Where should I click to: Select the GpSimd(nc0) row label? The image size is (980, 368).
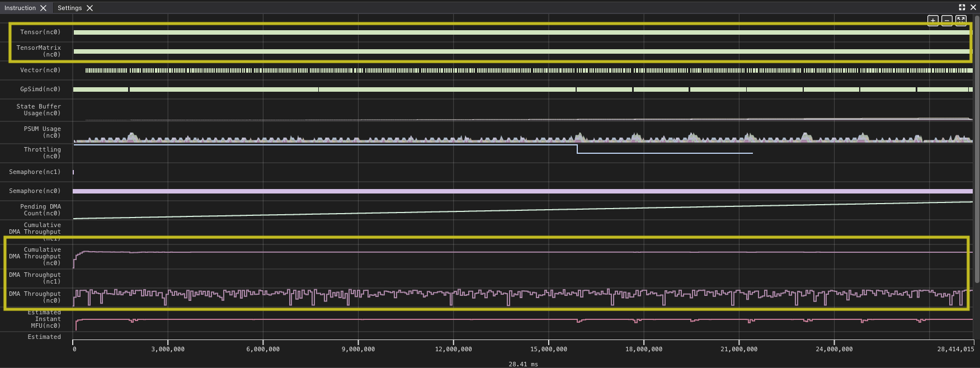[x=40, y=89]
